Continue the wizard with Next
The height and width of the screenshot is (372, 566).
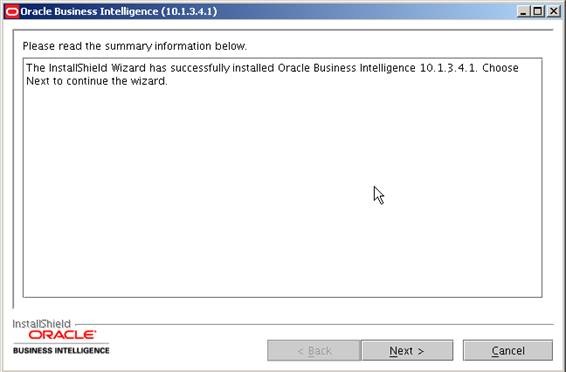[407, 350]
